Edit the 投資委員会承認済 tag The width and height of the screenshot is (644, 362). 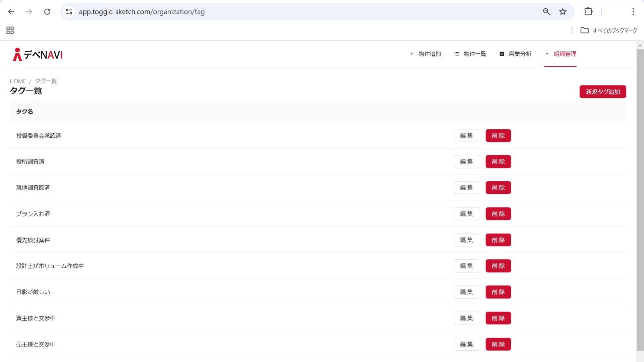coord(466,136)
